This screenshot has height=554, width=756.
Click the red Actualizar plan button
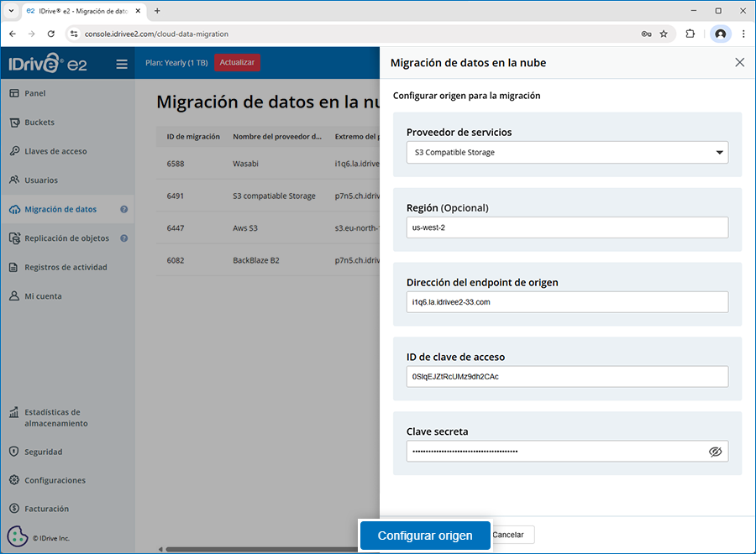click(x=237, y=63)
